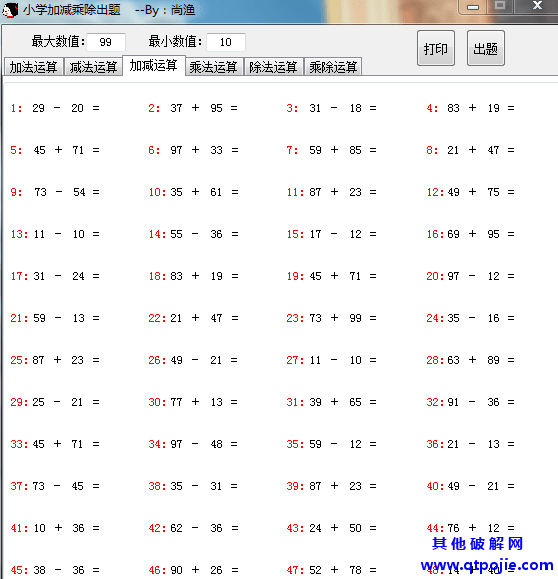Maximize the application window

(x=500, y=6)
